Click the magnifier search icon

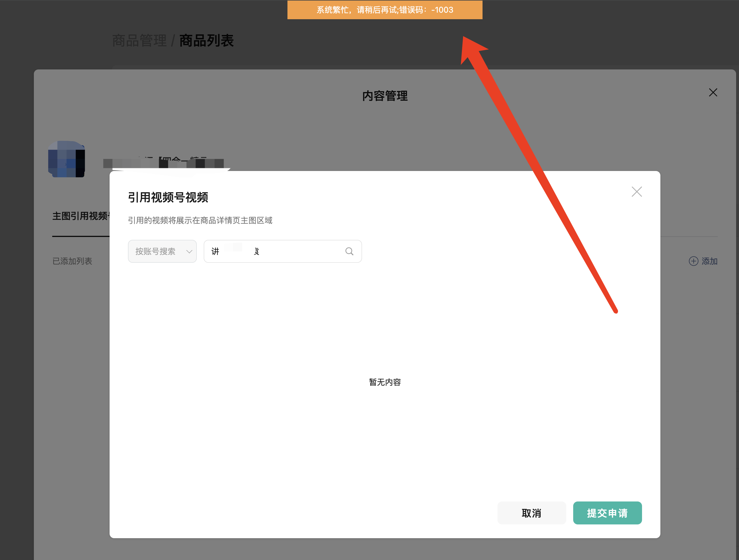pyautogui.click(x=349, y=251)
